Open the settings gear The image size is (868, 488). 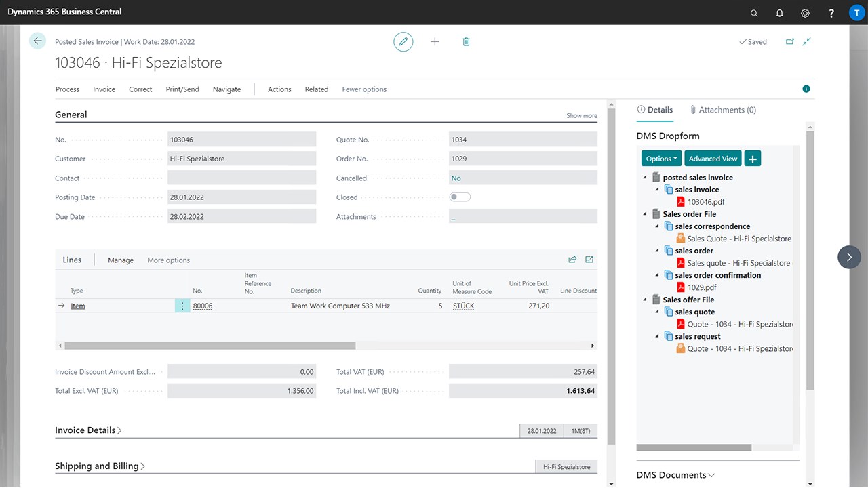(x=805, y=13)
